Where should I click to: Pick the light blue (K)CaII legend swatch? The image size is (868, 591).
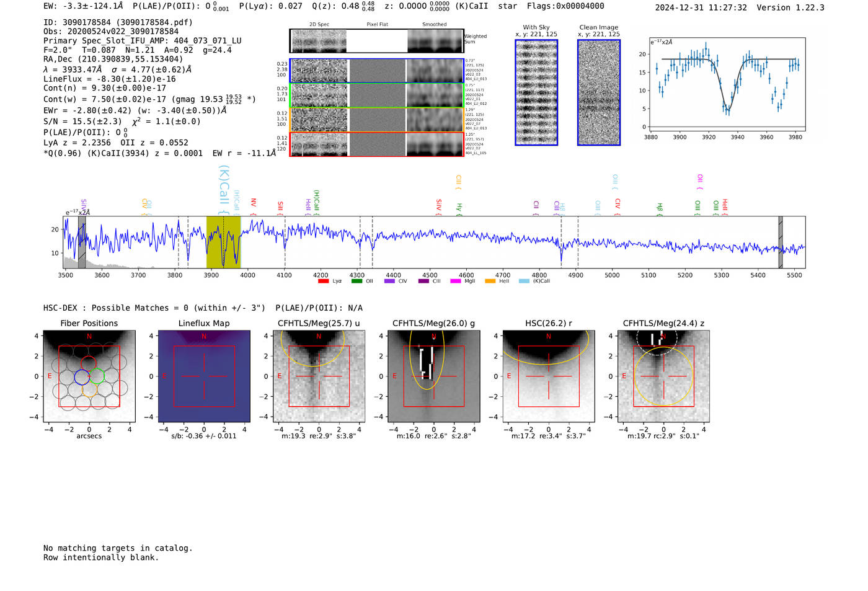point(524,281)
